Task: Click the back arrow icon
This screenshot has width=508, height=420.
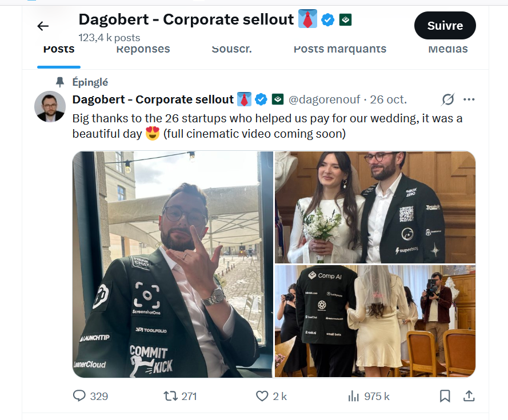Action: pos(43,26)
